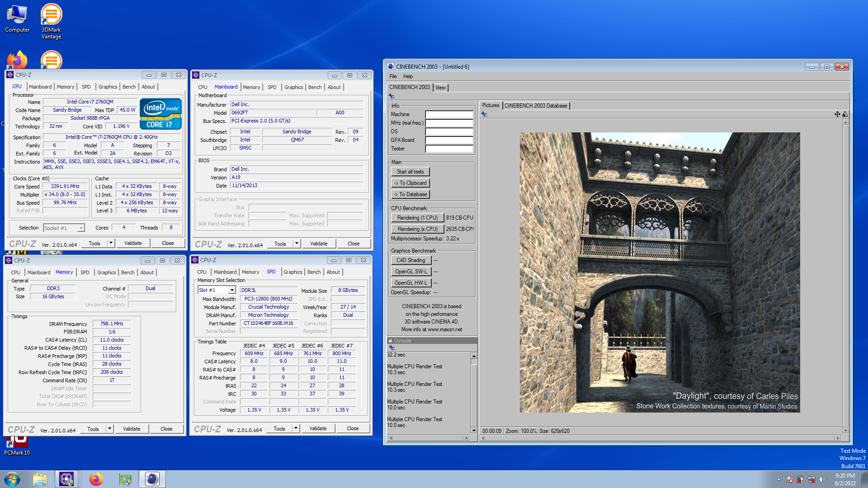
Task: Click the CINEBENCH 2003 title bar app icon
Action: click(391, 66)
